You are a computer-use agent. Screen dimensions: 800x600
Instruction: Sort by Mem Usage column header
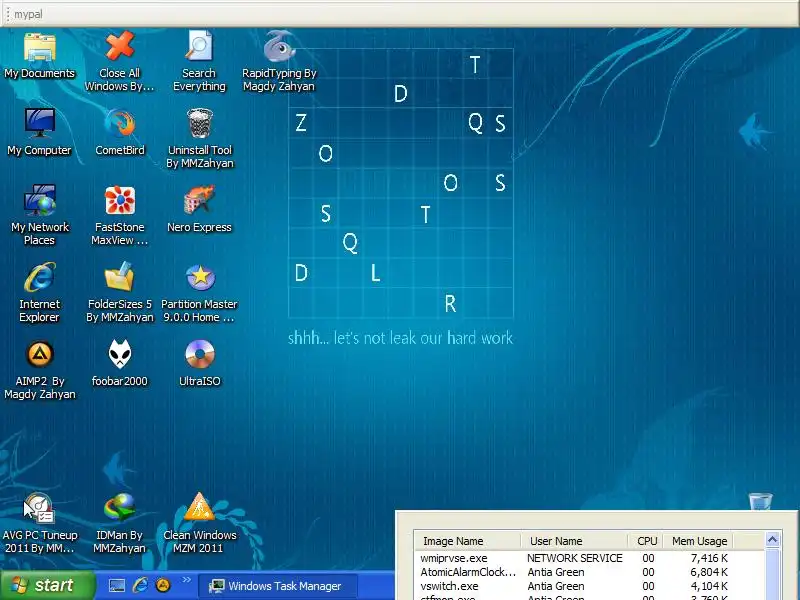click(698, 541)
